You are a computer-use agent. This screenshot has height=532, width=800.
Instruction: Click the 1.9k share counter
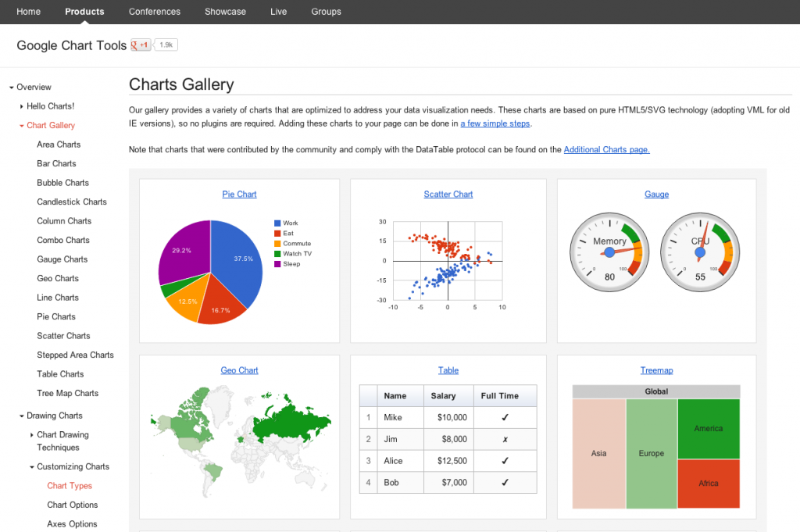(165, 45)
